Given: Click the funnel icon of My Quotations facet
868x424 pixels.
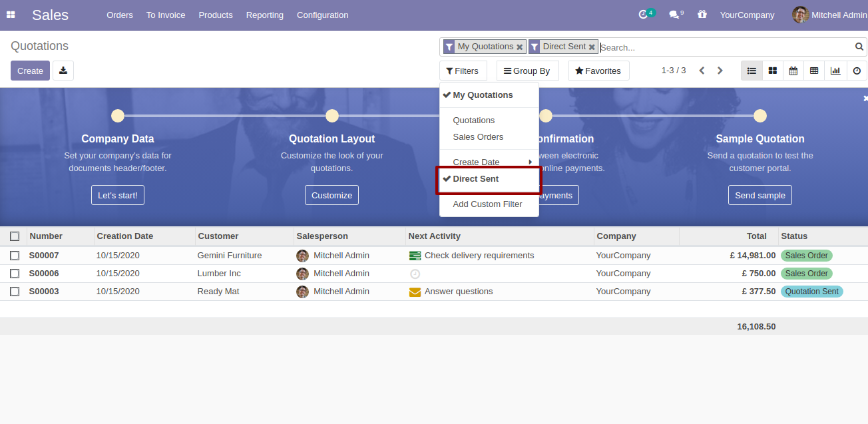Looking at the screenshot, I should click(449, 47).
